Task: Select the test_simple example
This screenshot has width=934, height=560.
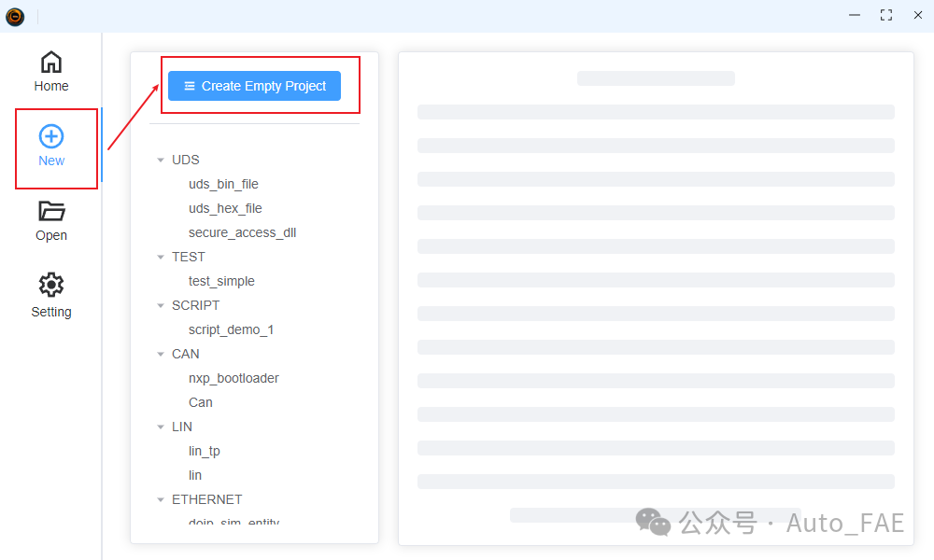Action: tap(221, 281)
